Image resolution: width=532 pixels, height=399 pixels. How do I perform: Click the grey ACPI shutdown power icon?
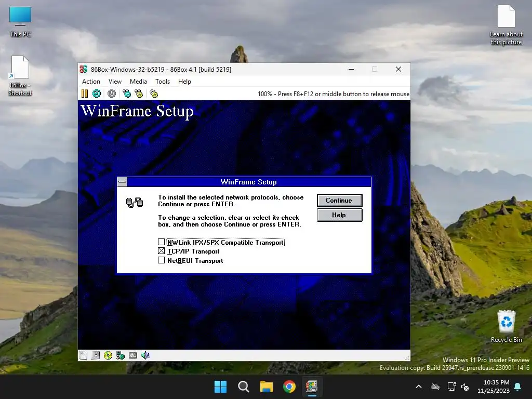click(x=112, y=94)
